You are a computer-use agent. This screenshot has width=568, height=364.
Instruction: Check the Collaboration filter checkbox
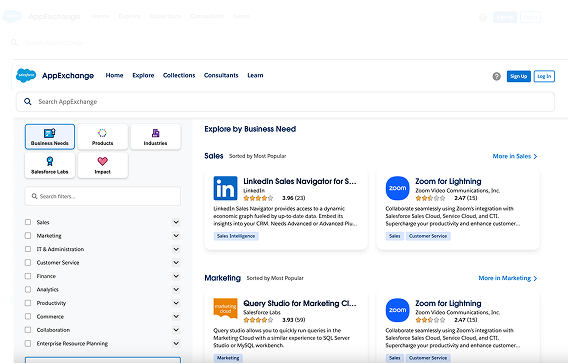pos(28,330)
